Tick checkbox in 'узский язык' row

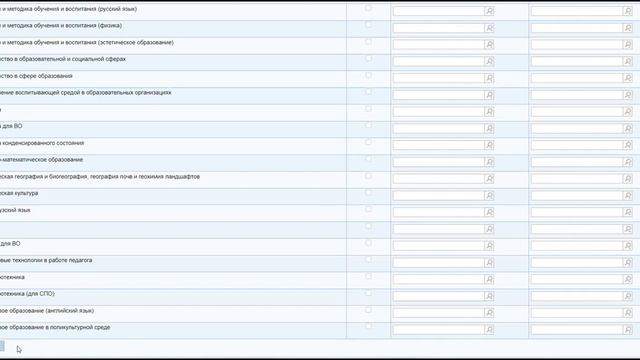pos(368,209)
